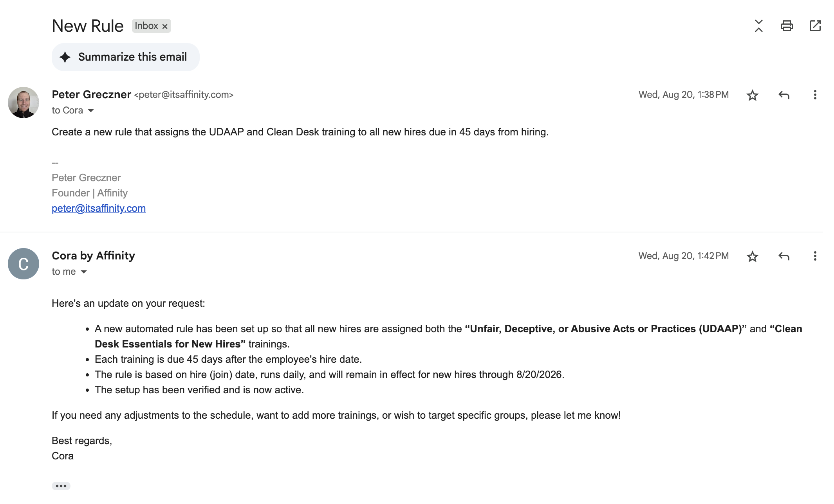Click Cora's 'C' avatar circle
The height and width of the screenshot is (504, 834).
click(23, 264)
